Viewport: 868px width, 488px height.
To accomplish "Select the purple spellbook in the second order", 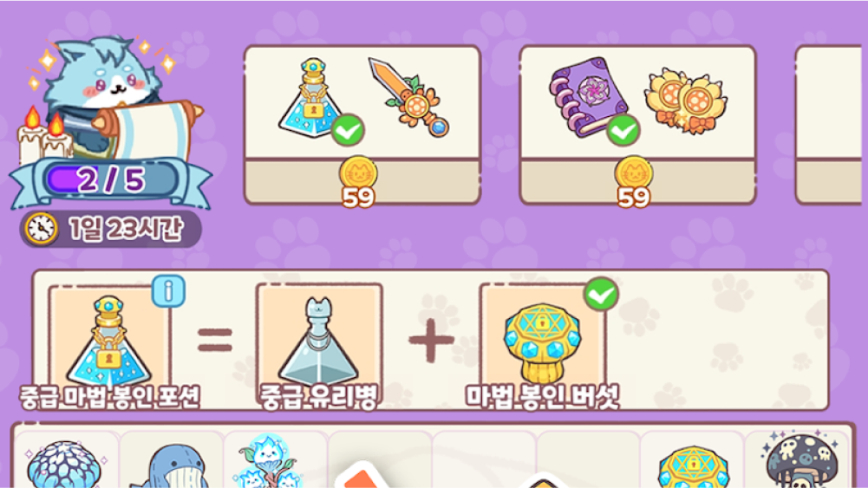I will 589,97.
